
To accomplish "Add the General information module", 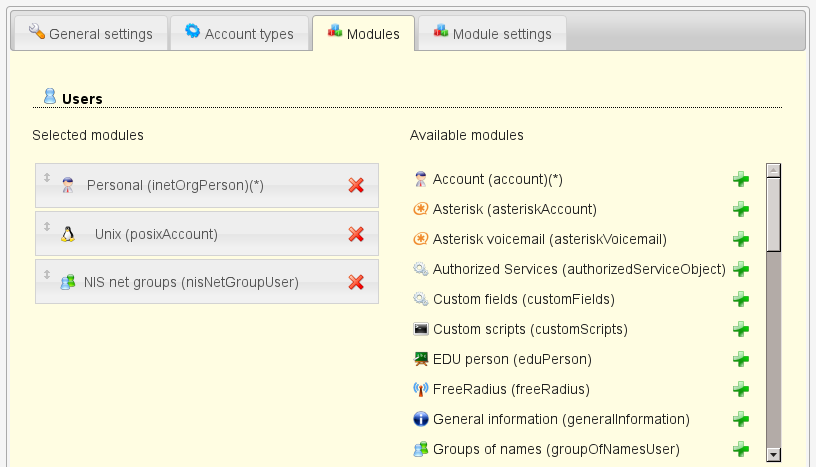I will pos(741,419).
